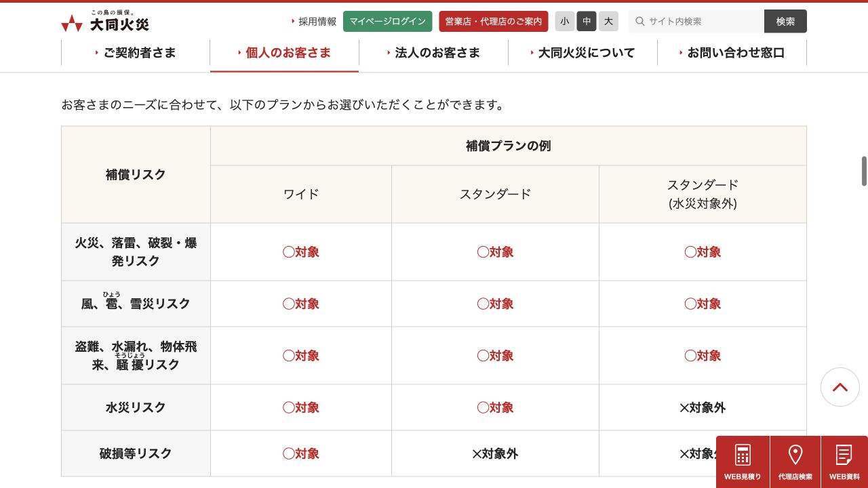Click the 火災、落雷、破裂・爆発リスク row label

click(136, 252)
